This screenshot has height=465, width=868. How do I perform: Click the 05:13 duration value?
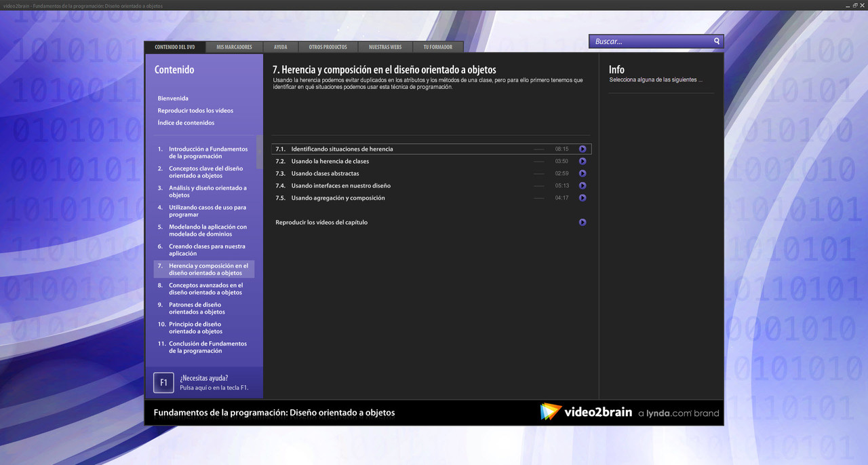[x=561, y=185]
